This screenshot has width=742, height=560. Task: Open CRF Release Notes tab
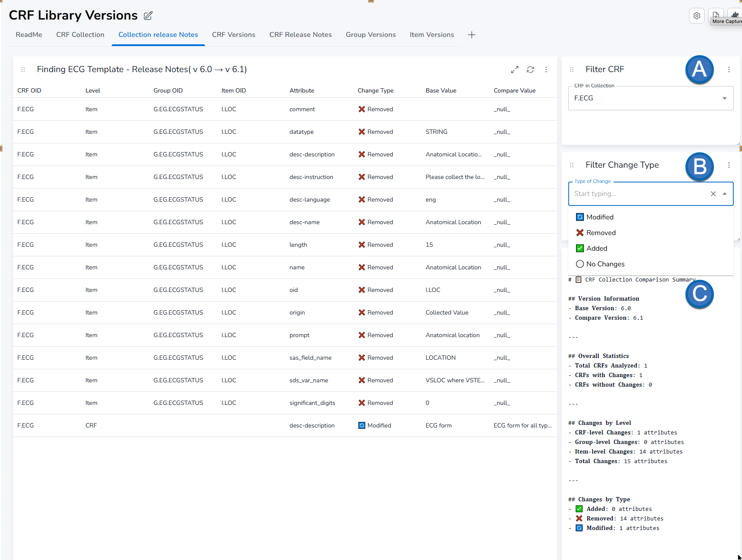301,35
